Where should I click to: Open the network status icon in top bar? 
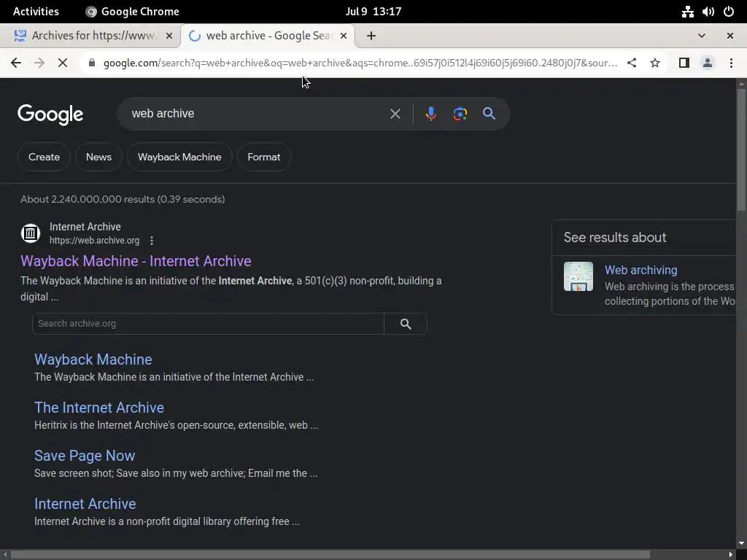click(687, 12)
